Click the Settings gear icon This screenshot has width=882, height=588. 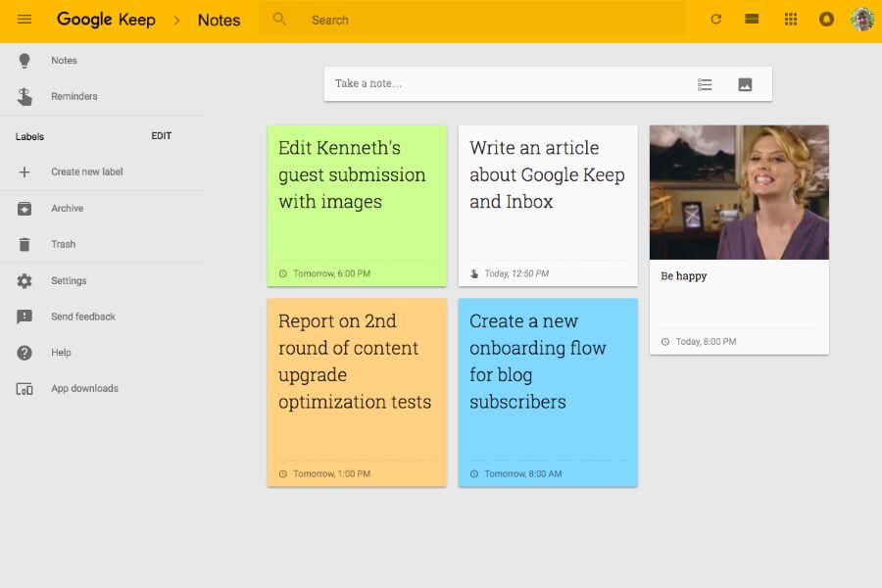[x=24, y=281]
